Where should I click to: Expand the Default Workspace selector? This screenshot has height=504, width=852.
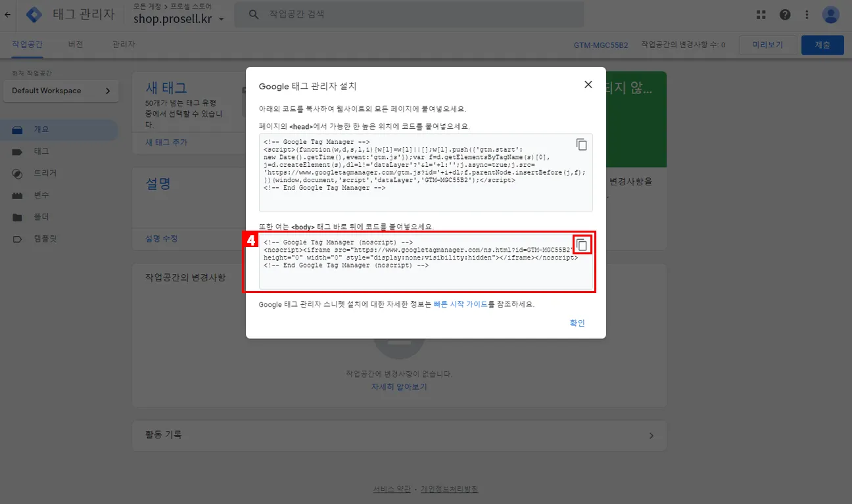click(61, 91)
